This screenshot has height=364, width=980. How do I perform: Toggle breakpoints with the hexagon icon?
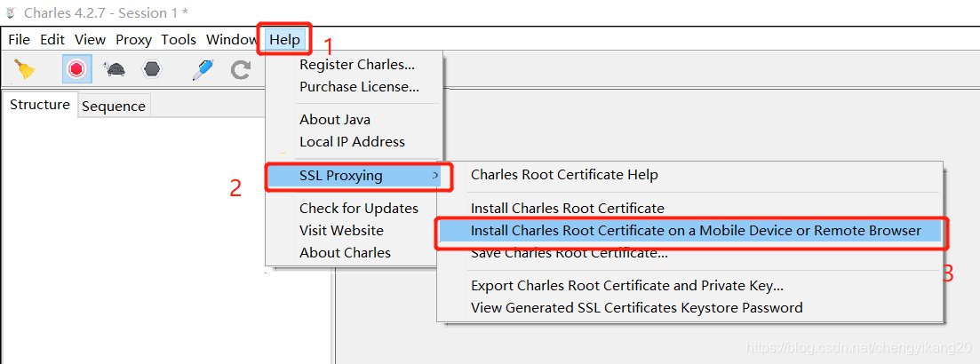(152, 68)
